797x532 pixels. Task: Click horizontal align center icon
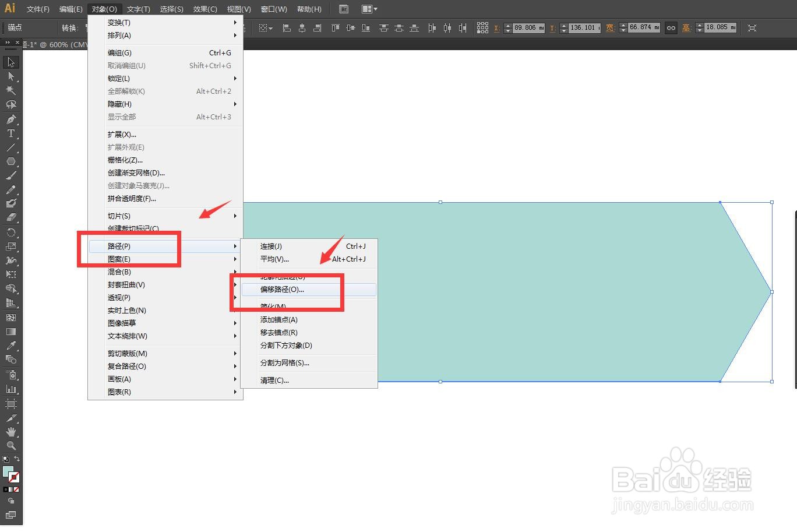coord(302,27)
